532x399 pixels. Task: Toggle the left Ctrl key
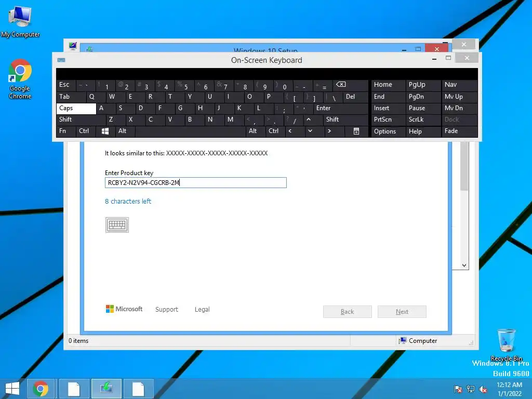[86, 131]
